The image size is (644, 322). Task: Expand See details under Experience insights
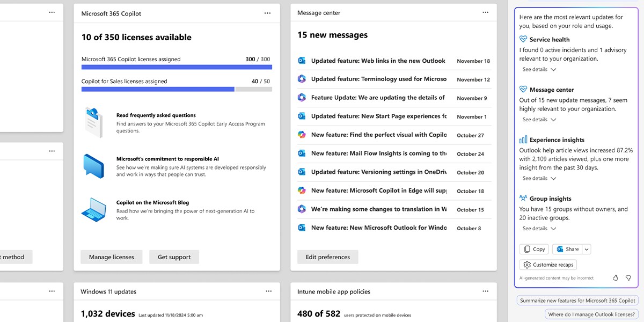tap(539, 179)
